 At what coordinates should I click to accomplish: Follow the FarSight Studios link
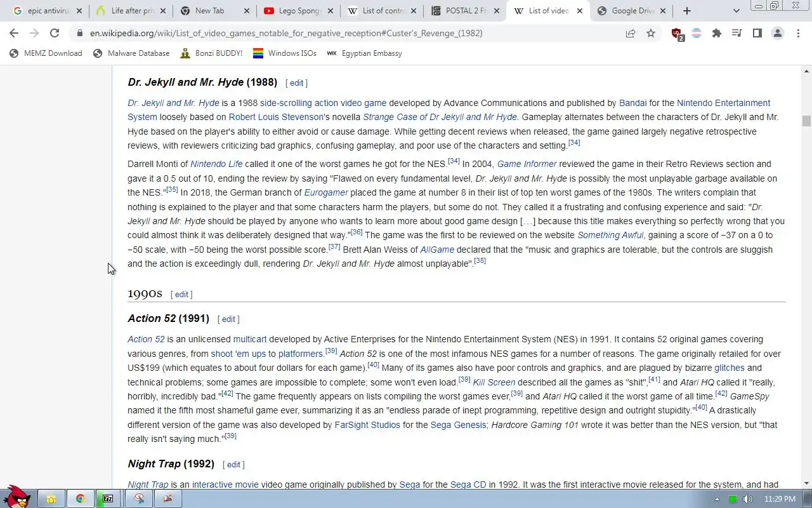367,425
